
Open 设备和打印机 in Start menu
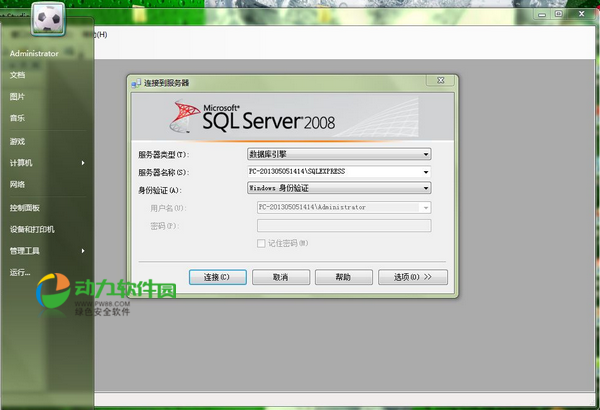[32, 229]
